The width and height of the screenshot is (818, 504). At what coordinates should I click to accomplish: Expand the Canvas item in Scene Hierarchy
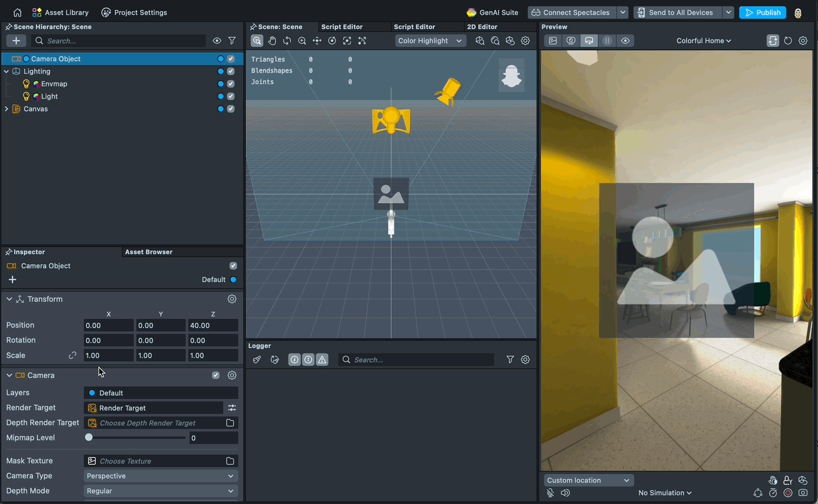point(6,109)
